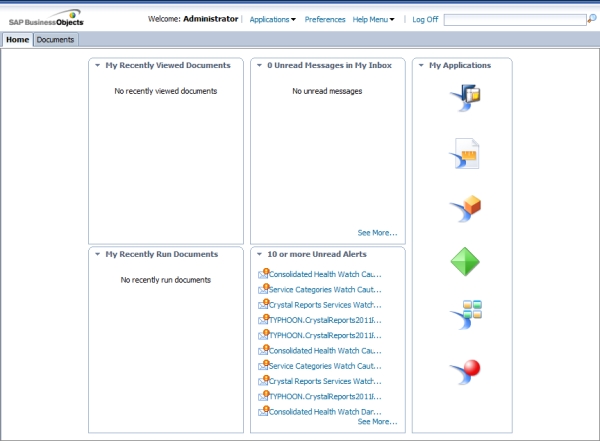Launch the red ball application icon
This screenshot has width=600, height=443.
(x=466, y=371)
